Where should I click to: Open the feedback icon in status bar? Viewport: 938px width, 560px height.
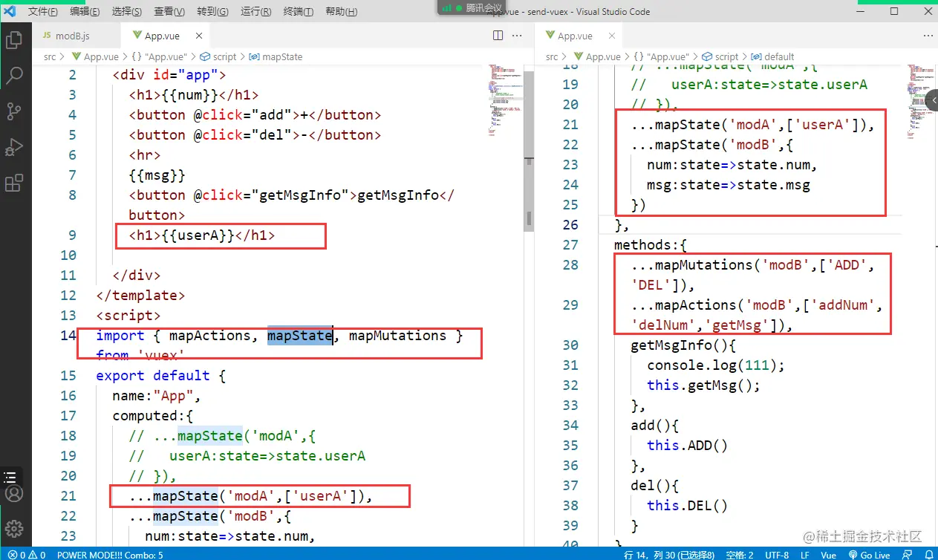pyautogui.click(x=907, y=555)
